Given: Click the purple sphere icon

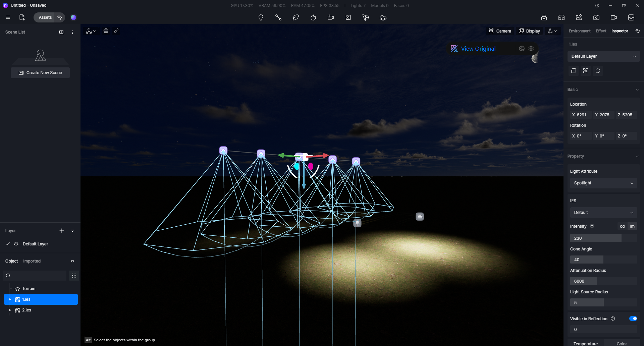Looking at the screenshot, I should pyautogui.click(x=73, y=17).
